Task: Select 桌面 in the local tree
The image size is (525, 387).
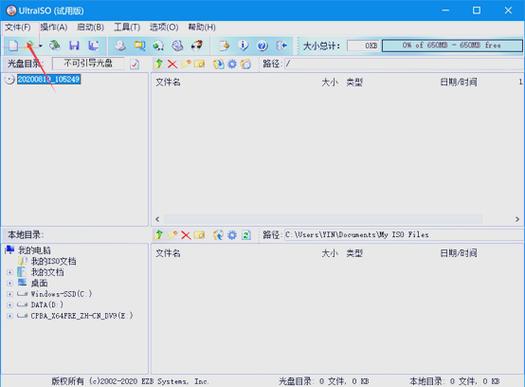Action: click(39, 283)
